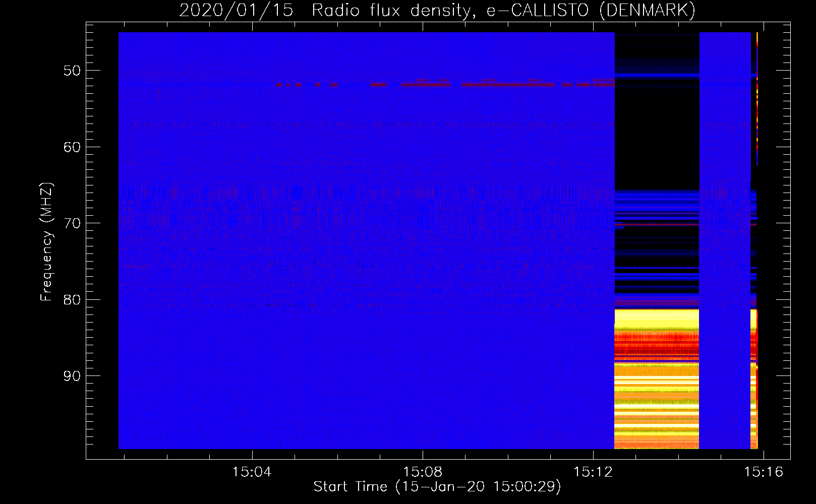Click the 15:08 time tick label
The width and height of the screenshot is (816, 504).
423,472
